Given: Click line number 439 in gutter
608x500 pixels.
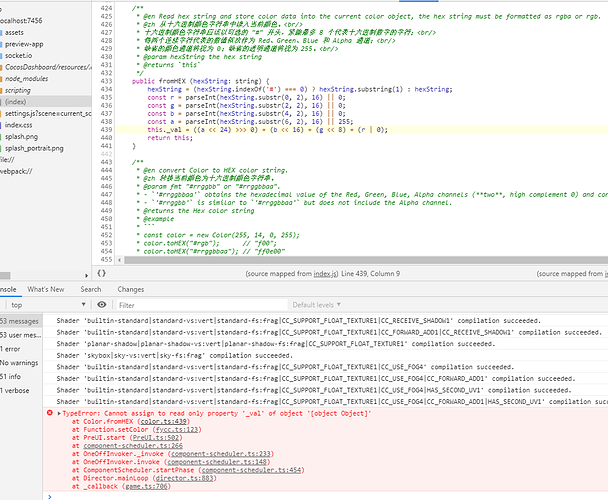Looking at the screenshot, I should coord(106,130).
